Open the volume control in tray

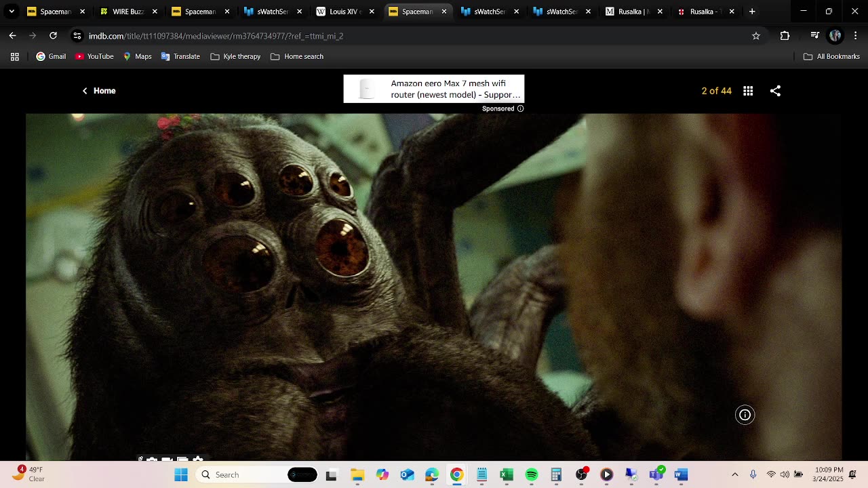pos(785,475)
